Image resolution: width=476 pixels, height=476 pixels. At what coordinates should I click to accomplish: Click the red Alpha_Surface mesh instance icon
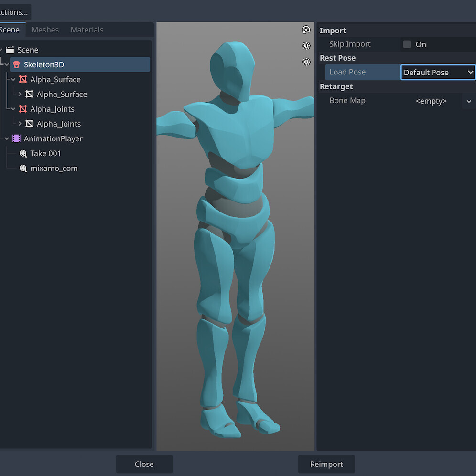click(x=23, y=79)
